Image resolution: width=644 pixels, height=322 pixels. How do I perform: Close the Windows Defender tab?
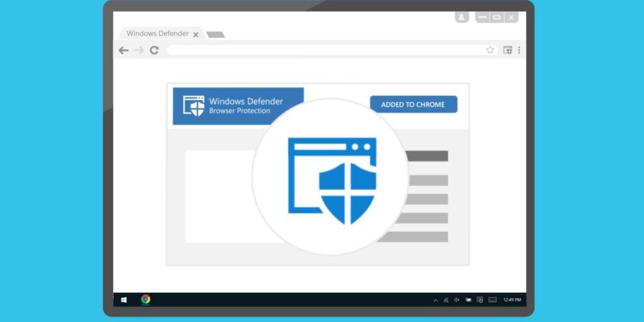195,34
